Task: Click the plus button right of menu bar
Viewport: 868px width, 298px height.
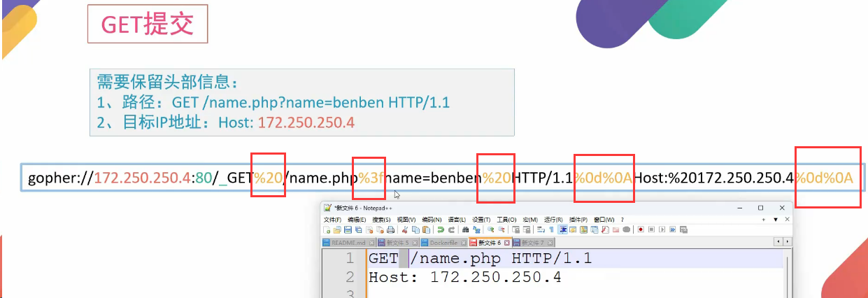Action: 764,220
